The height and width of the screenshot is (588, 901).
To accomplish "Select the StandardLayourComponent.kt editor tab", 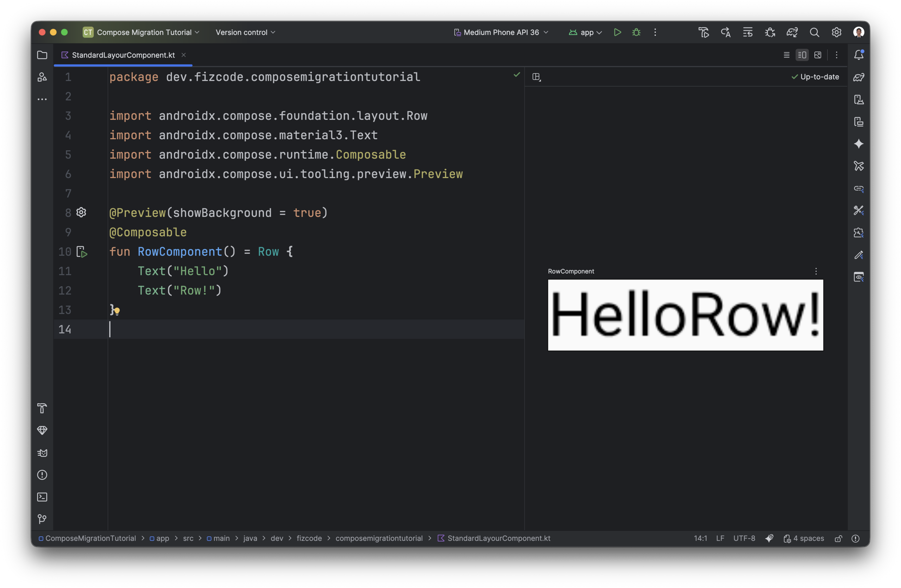I will 123,55.
